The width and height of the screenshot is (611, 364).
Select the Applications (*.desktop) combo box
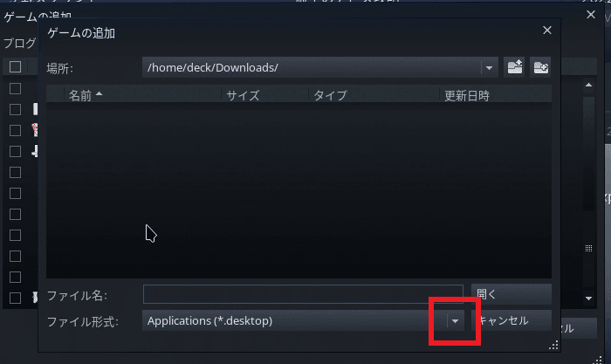[x=303, y=320]
